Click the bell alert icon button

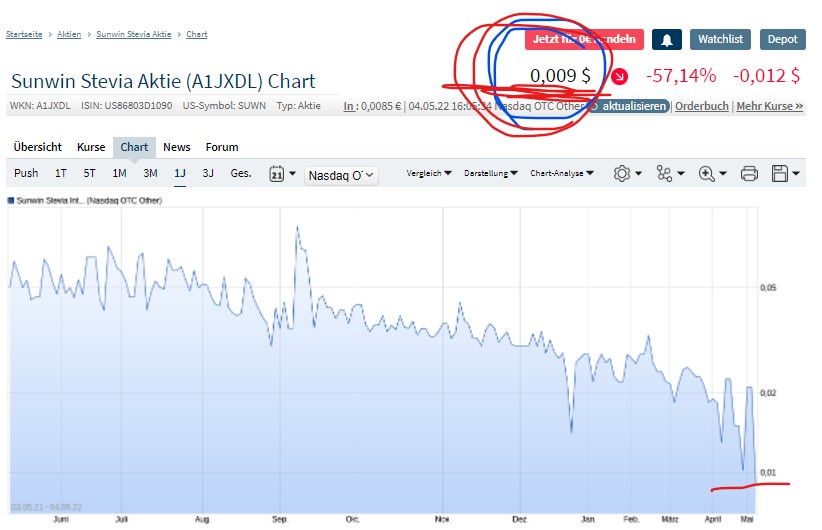666,40
